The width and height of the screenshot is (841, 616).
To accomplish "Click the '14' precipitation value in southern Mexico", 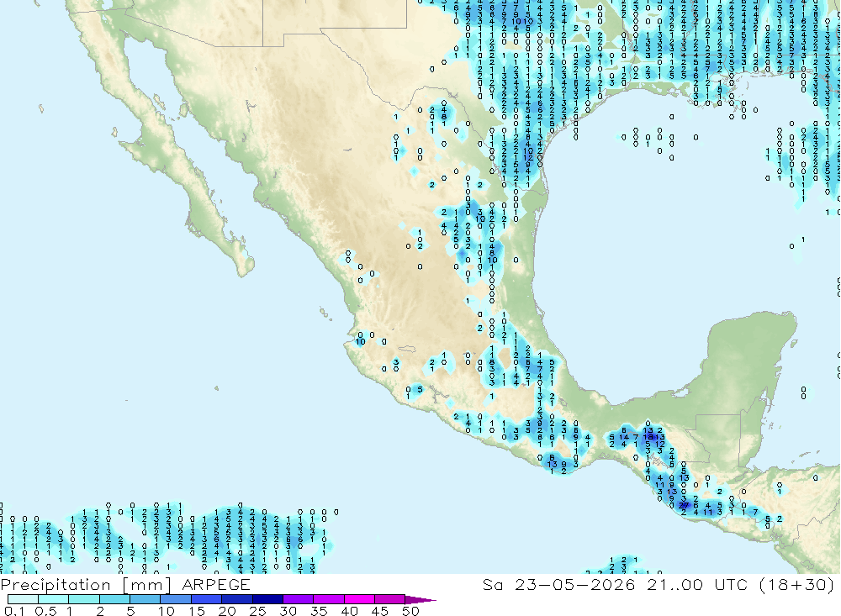I will tap(623, 438).
